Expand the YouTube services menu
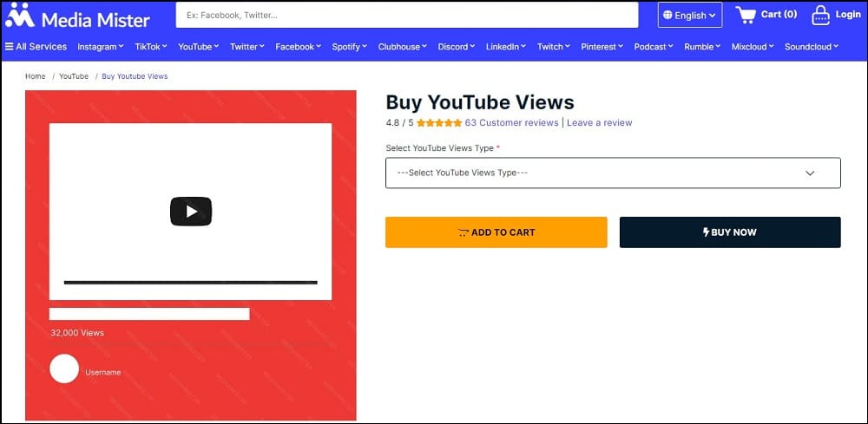Screen dimensions: 868x424 tap(198, 47)
